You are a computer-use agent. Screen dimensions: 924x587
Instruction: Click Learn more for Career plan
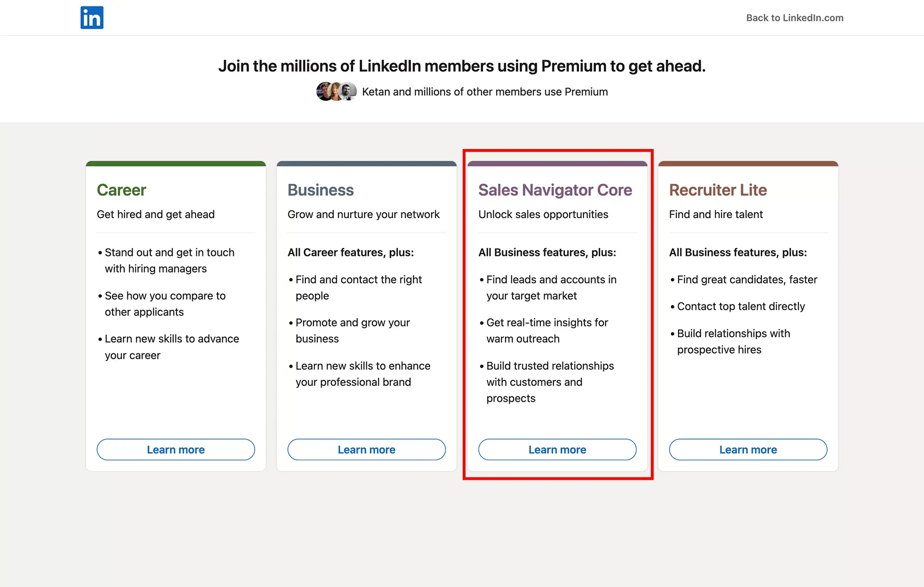pos(175,449)
